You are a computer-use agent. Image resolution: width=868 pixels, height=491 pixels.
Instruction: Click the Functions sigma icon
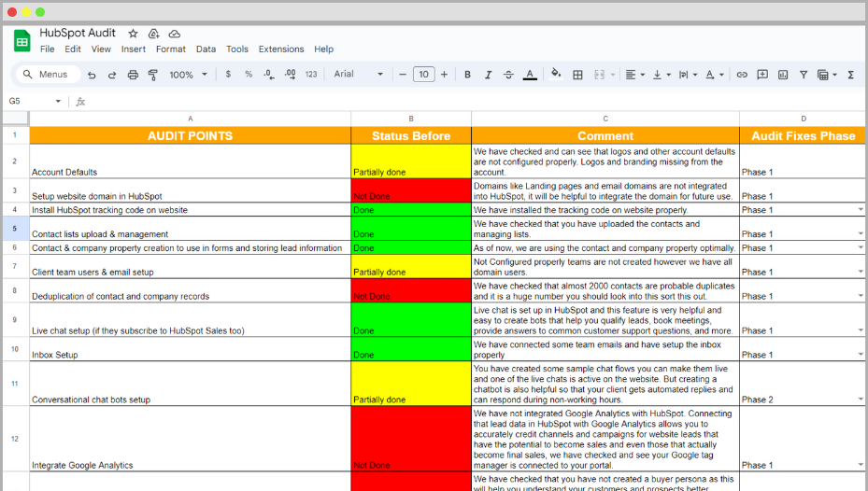pos(851,75)
